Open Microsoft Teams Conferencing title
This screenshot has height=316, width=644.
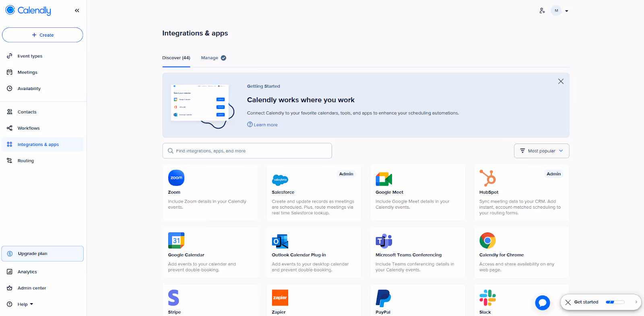click(x=409, y=255)
